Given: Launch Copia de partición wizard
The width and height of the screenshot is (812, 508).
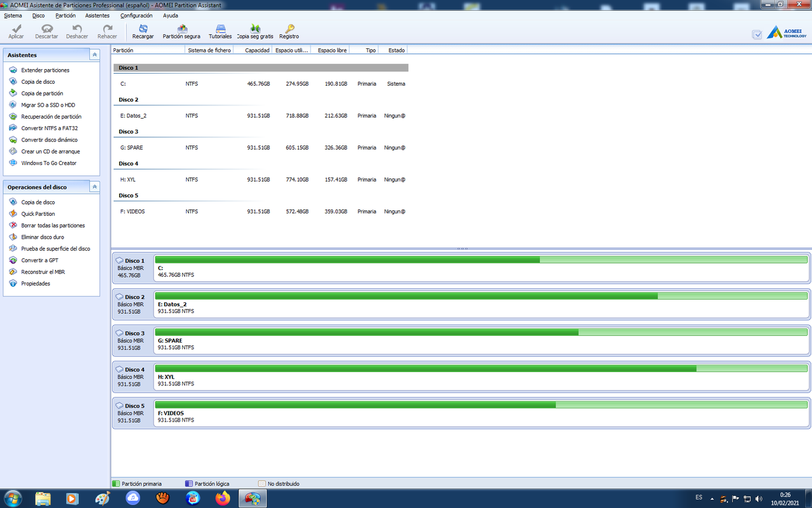Looking at the screenshot, I should [42, 93].
